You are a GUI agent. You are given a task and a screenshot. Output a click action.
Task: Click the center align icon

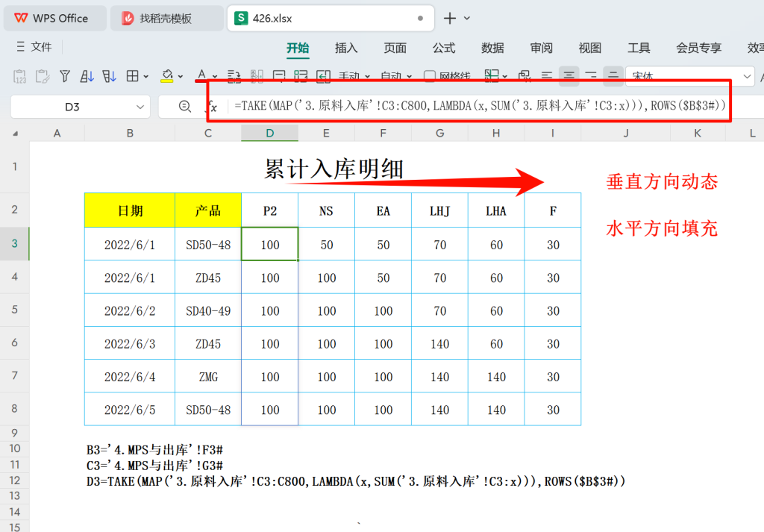pyautogui.click(x=569, y=76)
